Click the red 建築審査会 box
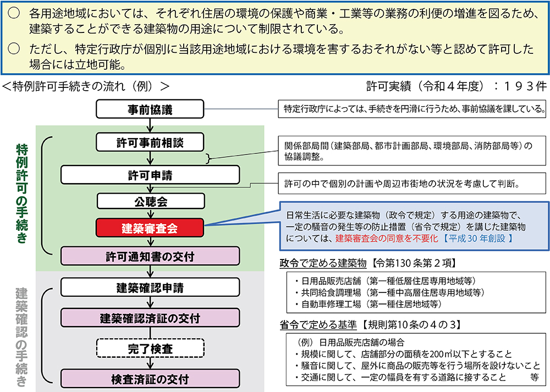 tap(150, 227)
